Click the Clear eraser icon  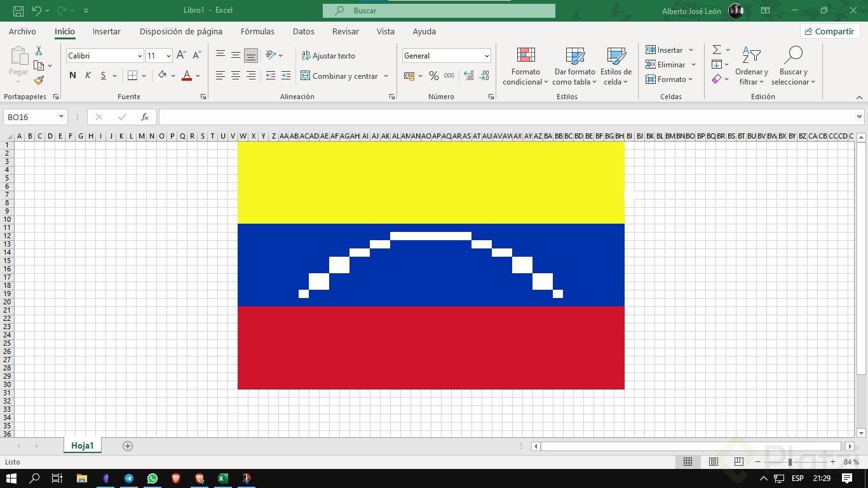coord(717,79)
